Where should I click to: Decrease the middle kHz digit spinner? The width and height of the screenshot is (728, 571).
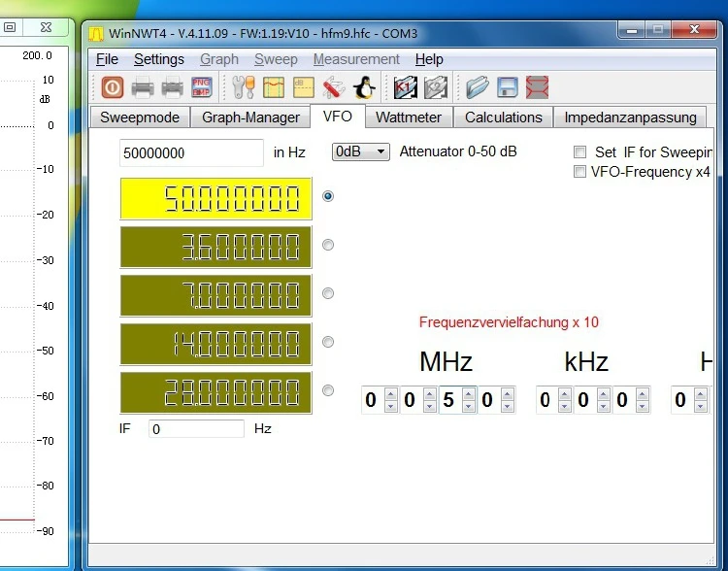(604, 406)
